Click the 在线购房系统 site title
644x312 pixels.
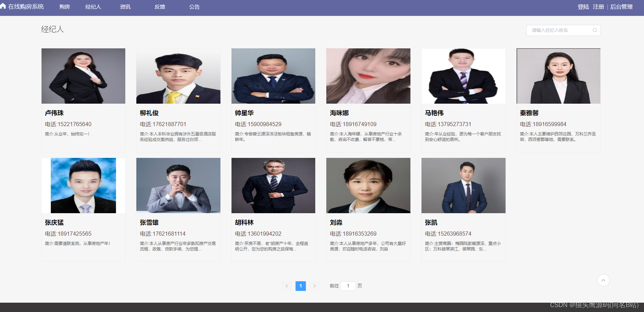[26, 7]
